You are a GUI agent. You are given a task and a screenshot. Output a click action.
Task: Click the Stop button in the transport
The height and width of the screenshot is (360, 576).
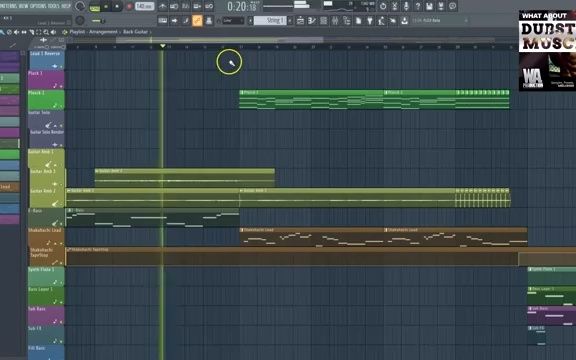click(117, 7)
